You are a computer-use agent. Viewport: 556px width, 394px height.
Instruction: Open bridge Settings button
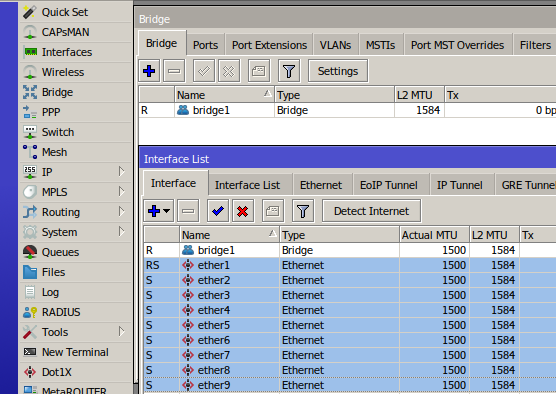338,71
